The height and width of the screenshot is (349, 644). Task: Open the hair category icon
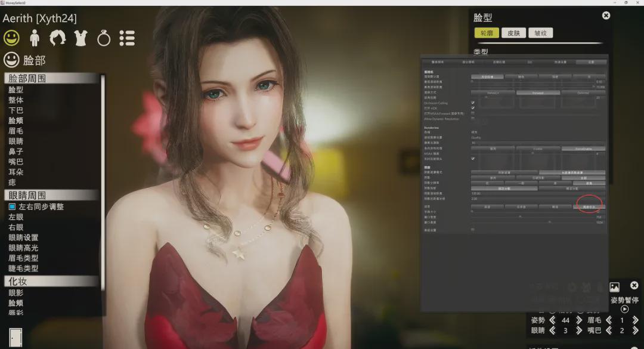(x=57, y=38)
